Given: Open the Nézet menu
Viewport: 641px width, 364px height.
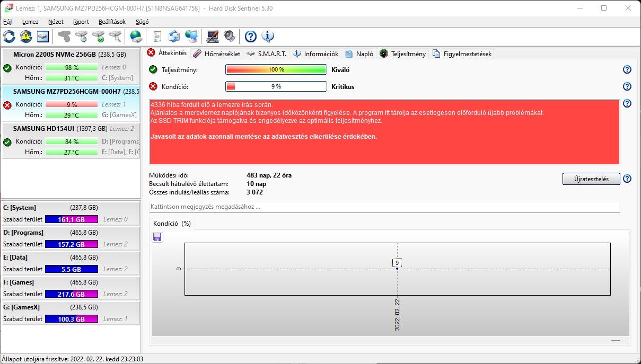Looking at the screenshot, I should click(x=56, y=22).
